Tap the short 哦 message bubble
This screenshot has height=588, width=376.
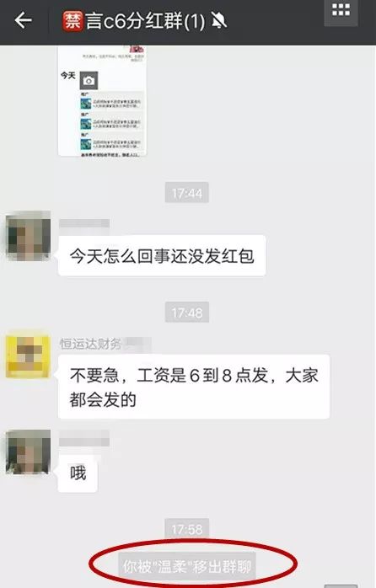(x=78, y=473)
